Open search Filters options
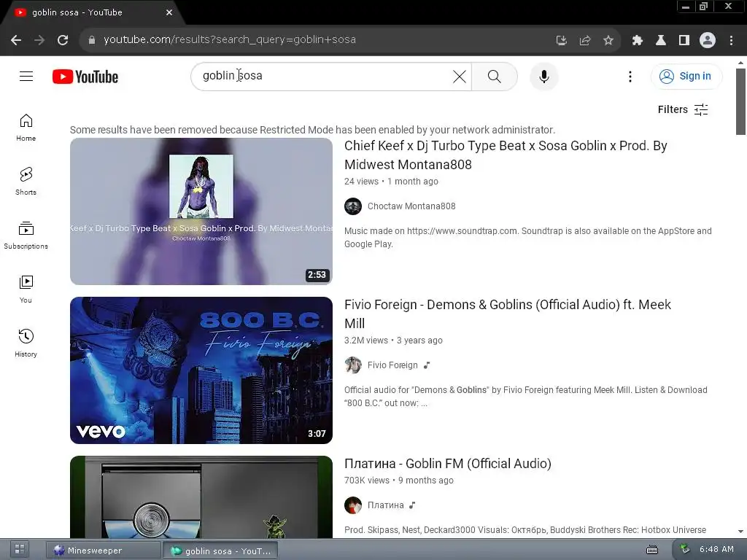747x560 pixels. [x=683, y=109]
